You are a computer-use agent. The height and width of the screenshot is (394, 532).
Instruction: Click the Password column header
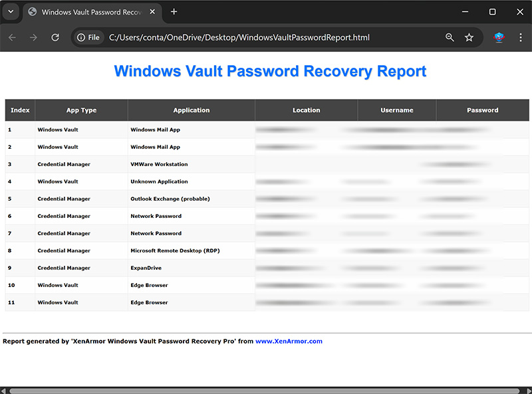tap(482, 110)
